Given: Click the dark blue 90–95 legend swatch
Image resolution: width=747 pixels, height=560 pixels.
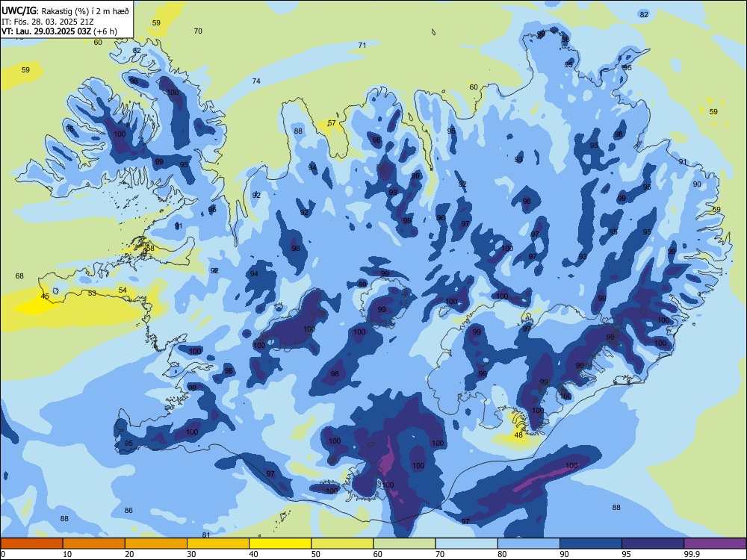Looking at the screenshot, I should pos(591,544).
